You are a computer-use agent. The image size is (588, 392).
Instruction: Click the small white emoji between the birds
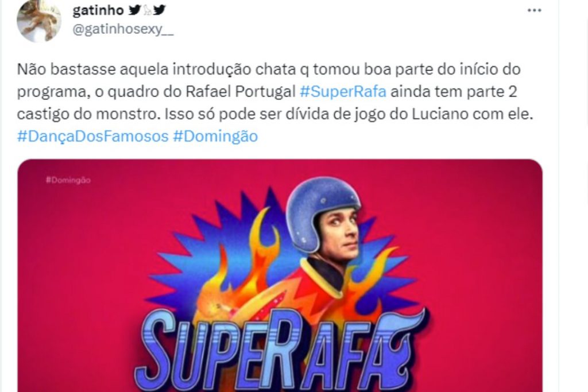point(148,11)
